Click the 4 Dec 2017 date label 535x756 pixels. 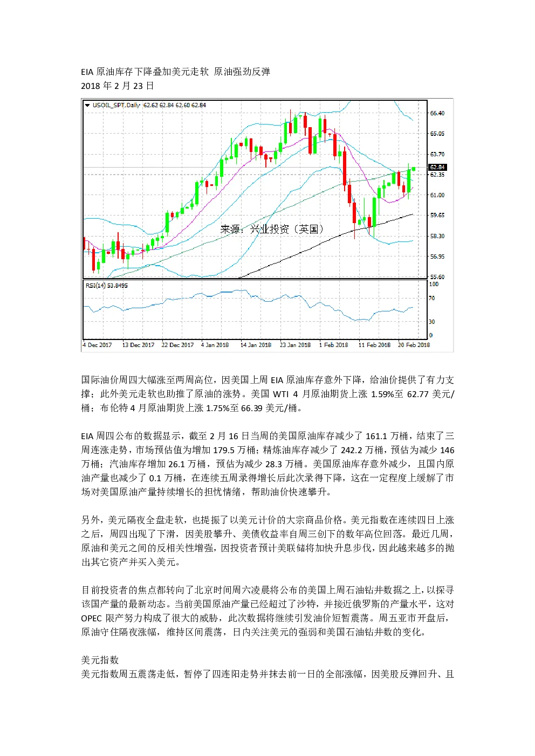98,345
